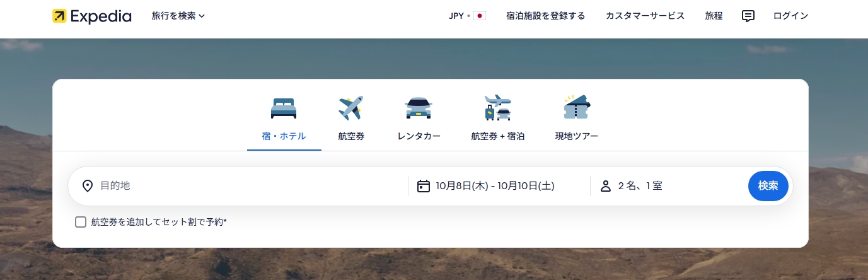Click the Expedia logo
This screenshot has height=280, width=868.
click(92, 16)
